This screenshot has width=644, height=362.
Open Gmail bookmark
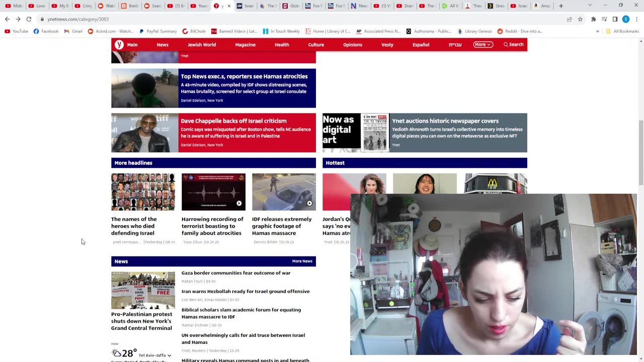73,31
